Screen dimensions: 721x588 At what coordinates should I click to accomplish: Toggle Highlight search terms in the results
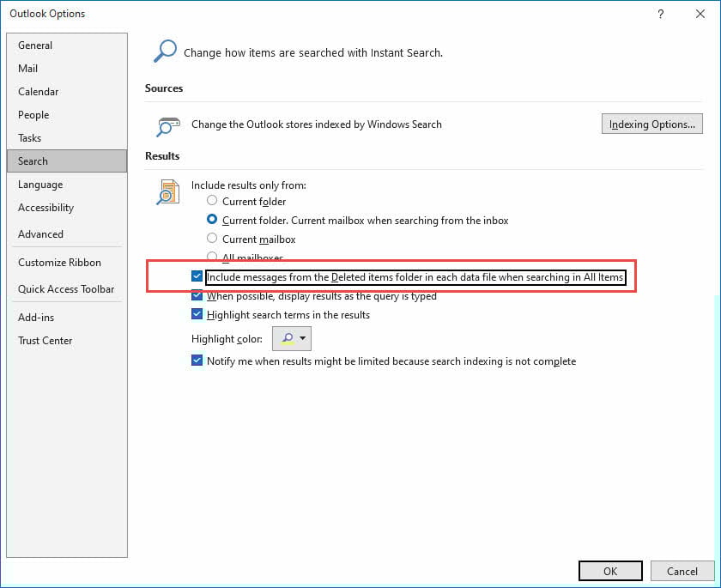click(x=197, y=314)
